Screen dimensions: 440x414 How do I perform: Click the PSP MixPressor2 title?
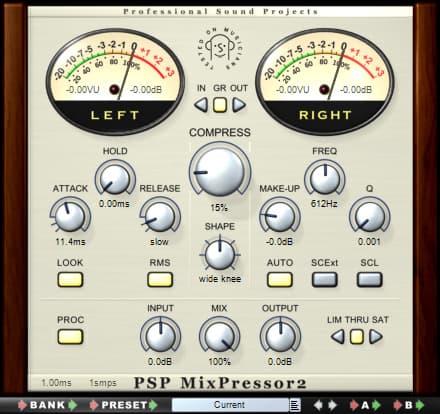point(220,383)
